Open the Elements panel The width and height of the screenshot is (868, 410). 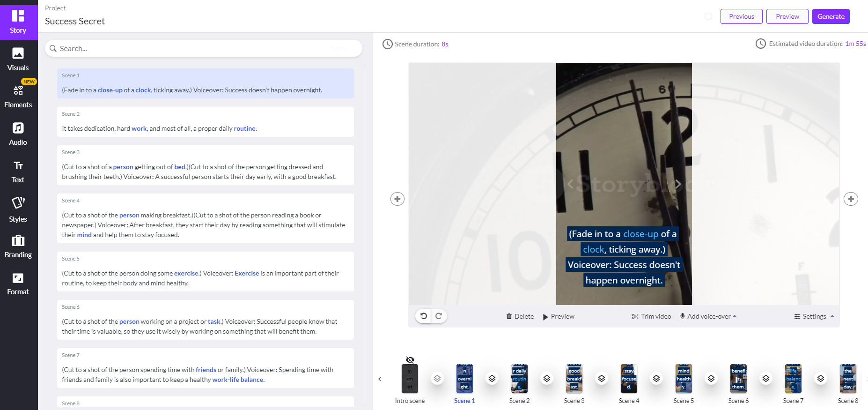tap(18, 97)
